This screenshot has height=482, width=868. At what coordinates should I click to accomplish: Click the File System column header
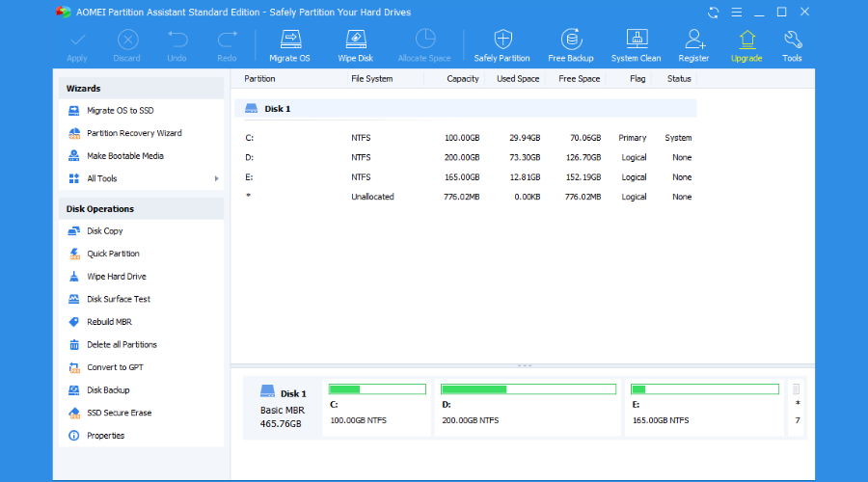click(371, 79)
